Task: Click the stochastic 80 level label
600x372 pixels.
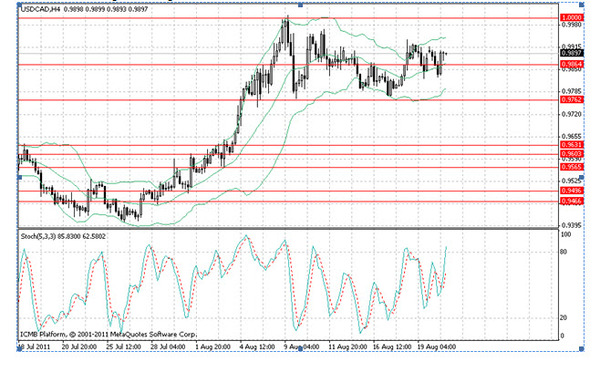Action: click(x=564, y=252)
